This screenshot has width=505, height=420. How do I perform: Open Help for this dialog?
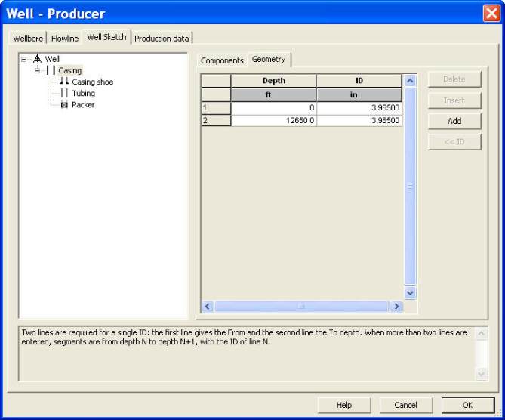tap(343, 406)
